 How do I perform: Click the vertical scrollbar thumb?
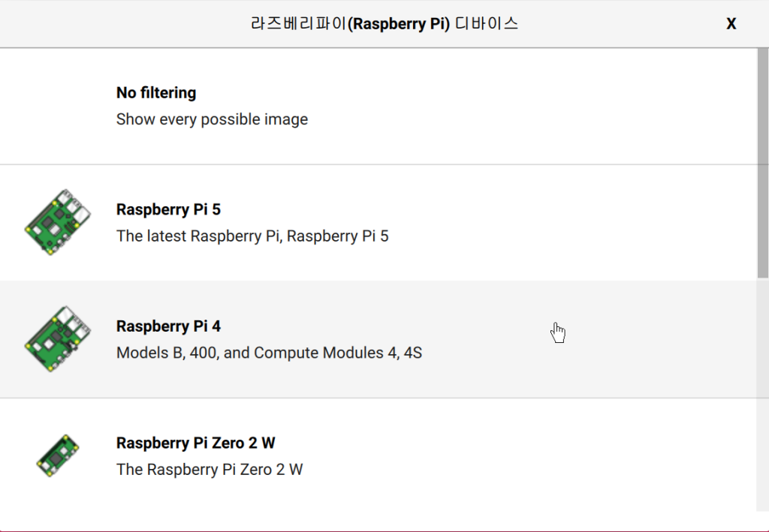(x=763, y=163)
